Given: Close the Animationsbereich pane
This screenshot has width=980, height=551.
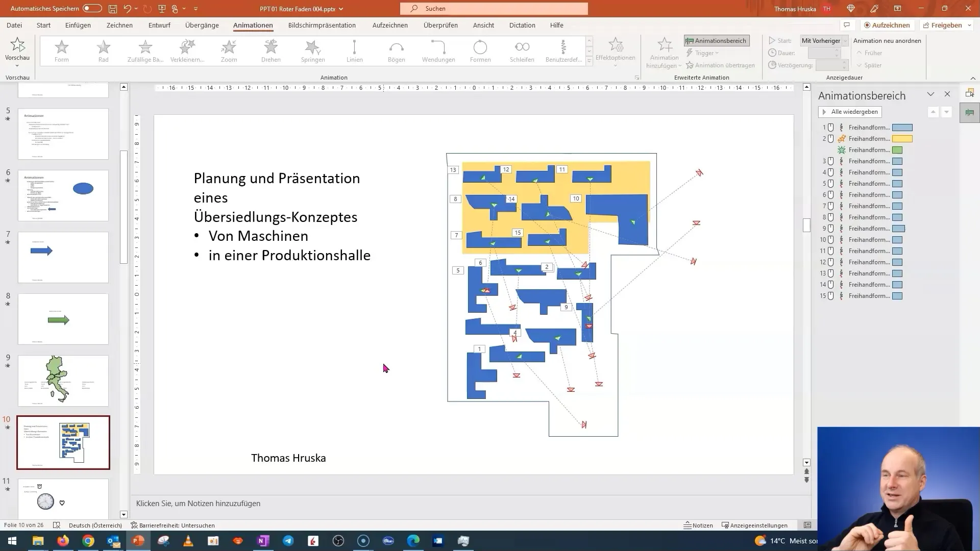Looking at the screenshot, I should coord(947,94).
